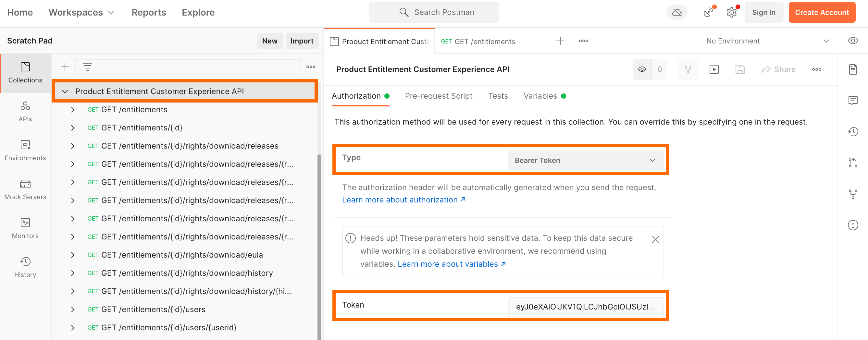The height and width of the screenshot is (340, 868).
Task: Run the collection with the play icon
Action: [x=714, y=69]
